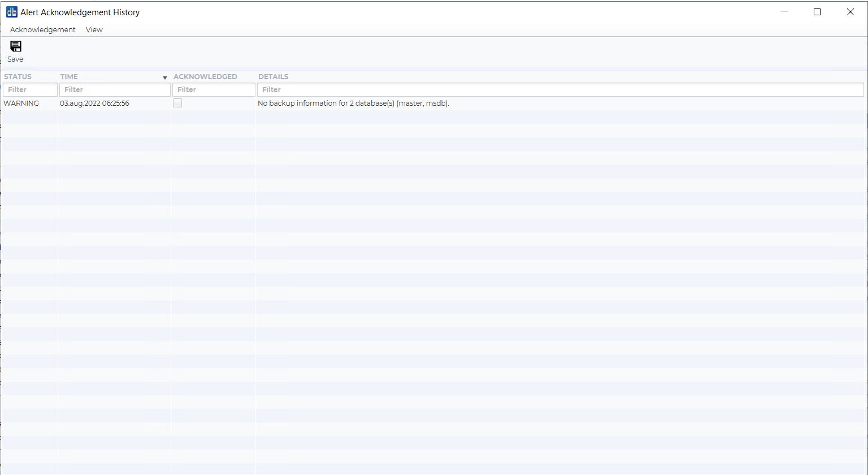Screen dimensions: 868x475
Task: Maximize the Alert Acknowledgement History window
Action: coord(817,12)
